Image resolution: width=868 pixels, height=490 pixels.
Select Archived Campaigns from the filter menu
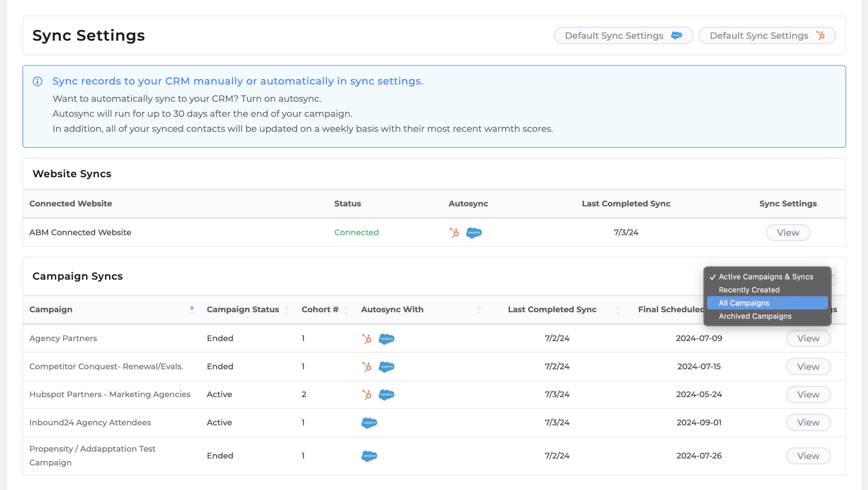pos(755,316)
